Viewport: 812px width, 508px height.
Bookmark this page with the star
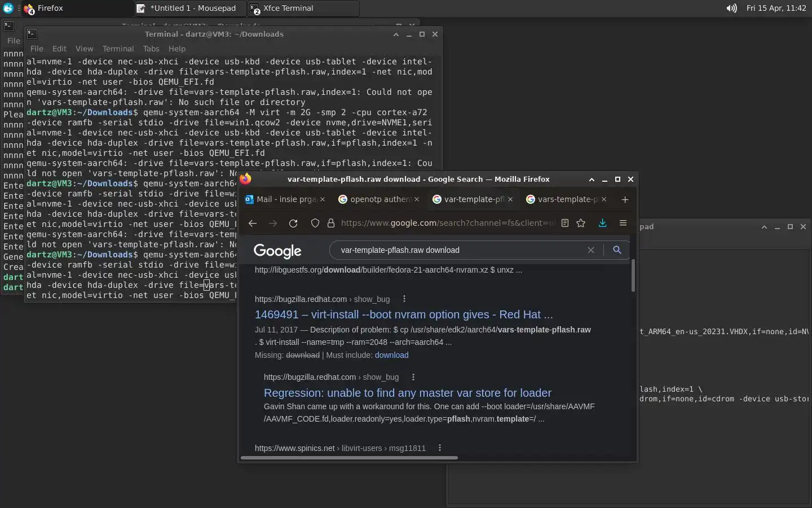click(581, 223)
